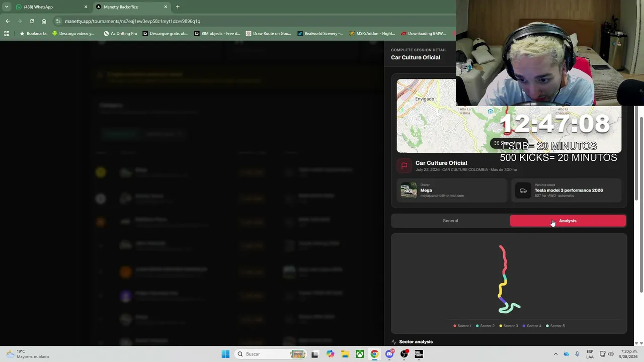Screen dimensions: 644x362
Task: Click the Sector analysis heading
Action: [x=416, y=342]
